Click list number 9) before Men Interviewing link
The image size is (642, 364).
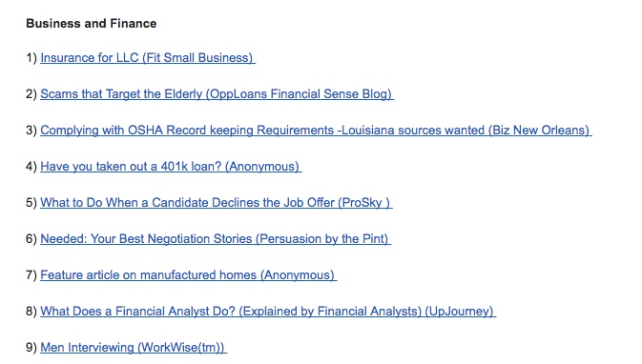(x=31, y=348)
